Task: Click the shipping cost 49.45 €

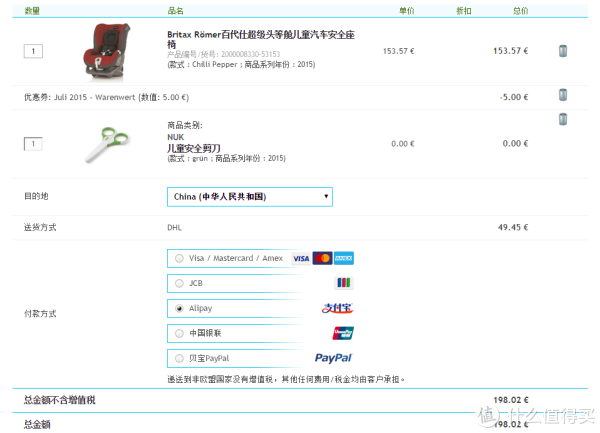Action: [x=513, y=227]
